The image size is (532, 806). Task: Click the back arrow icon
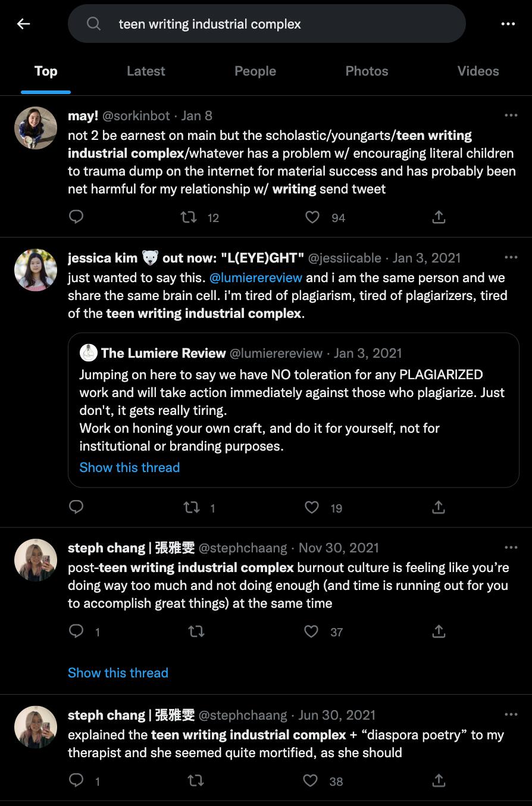pyautogui.click(x=23, y=24)
